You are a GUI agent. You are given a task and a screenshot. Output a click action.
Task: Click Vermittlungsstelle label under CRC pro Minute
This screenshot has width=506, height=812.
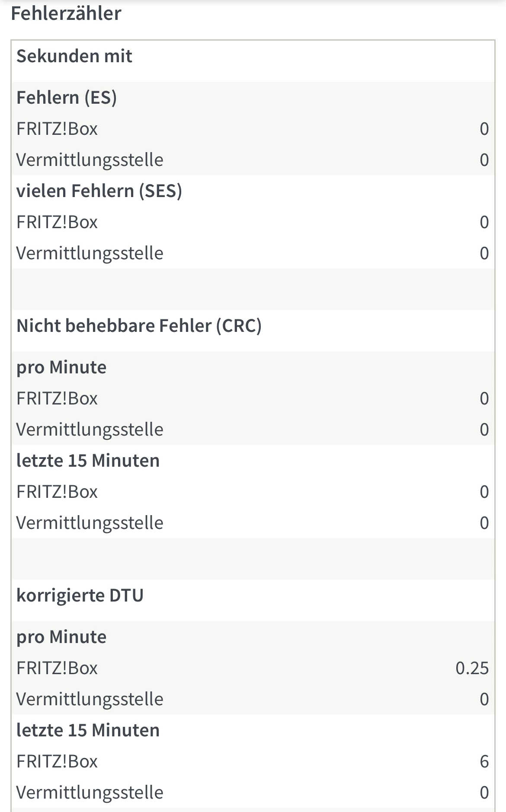[90, 430]
